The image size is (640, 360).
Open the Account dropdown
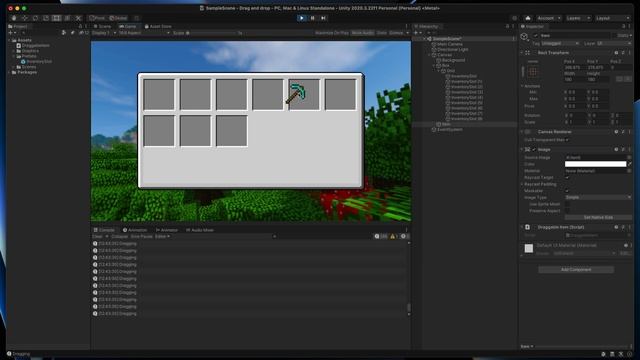pyautogui.click(x=549, y=18)
